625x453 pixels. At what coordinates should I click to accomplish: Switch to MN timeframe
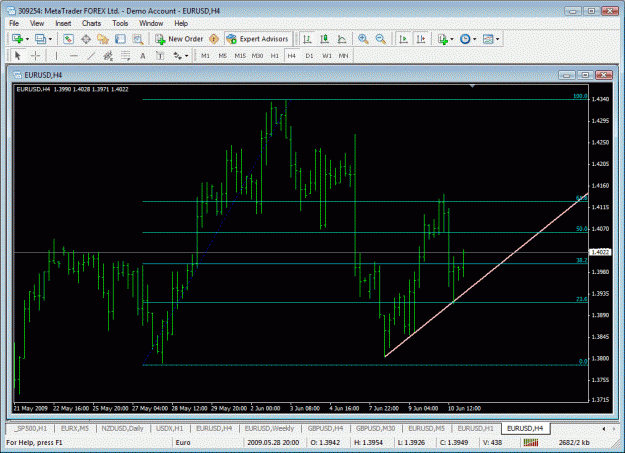coord(344,56)
